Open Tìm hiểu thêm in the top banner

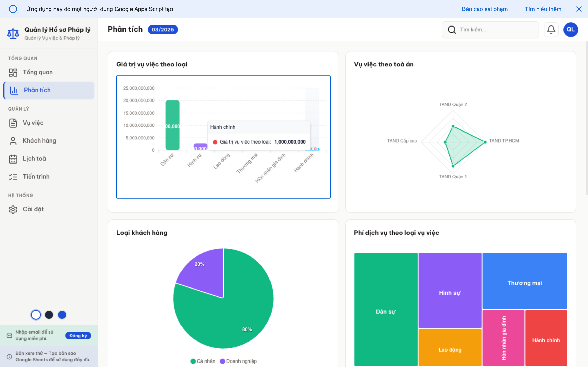(543, 9)
